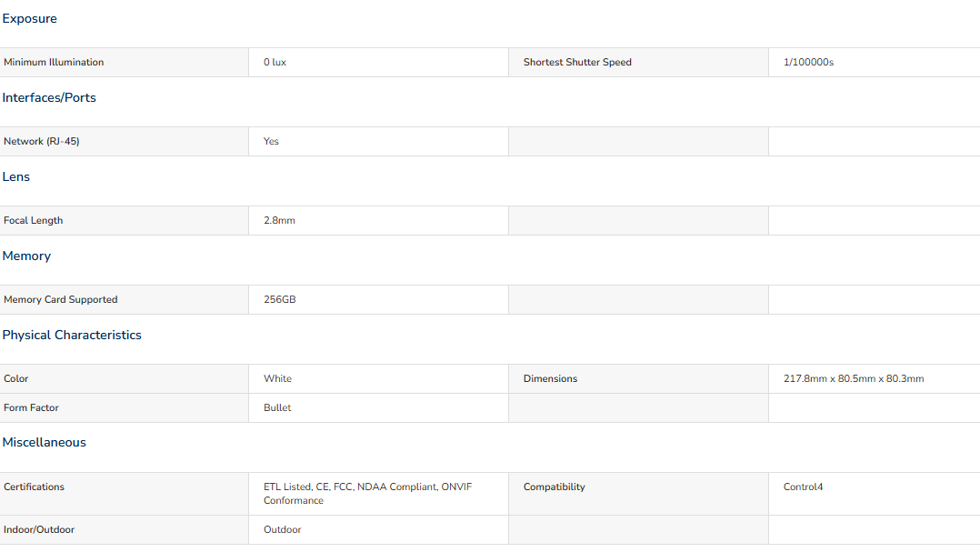Click the Minimum Illumination label cell
This screenshot has width=980, height=552.
click(54, 63)
